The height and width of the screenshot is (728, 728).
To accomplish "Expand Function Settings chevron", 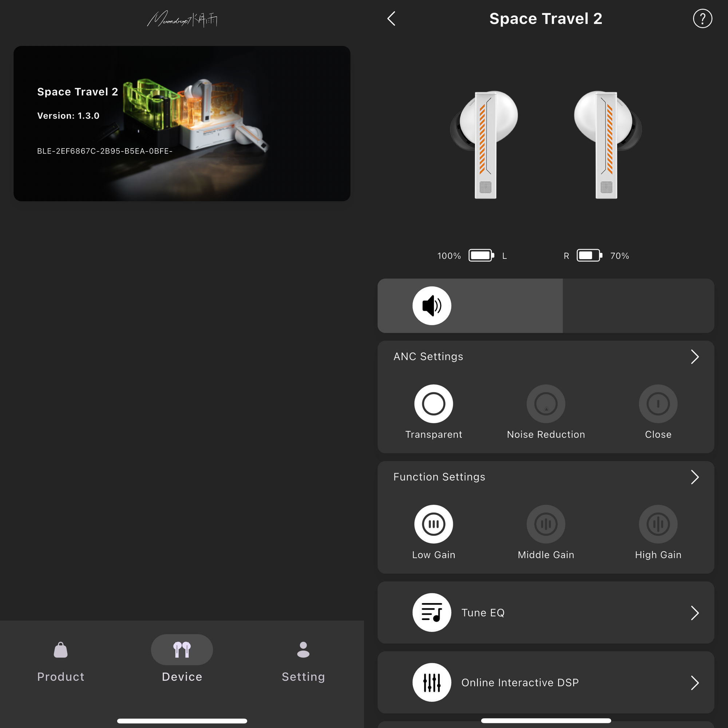I will [695, 477].
